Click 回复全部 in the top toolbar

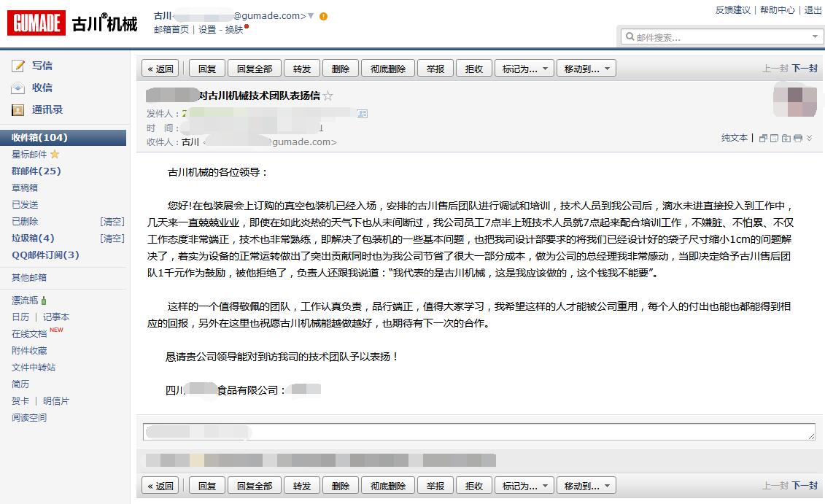255,69
